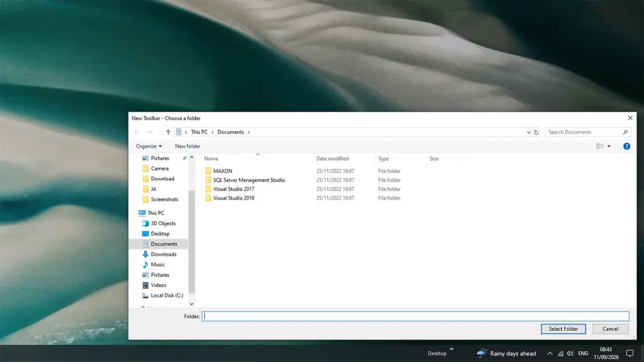Expand Desktop toolbar chevron on taskbar

(451, 349)
